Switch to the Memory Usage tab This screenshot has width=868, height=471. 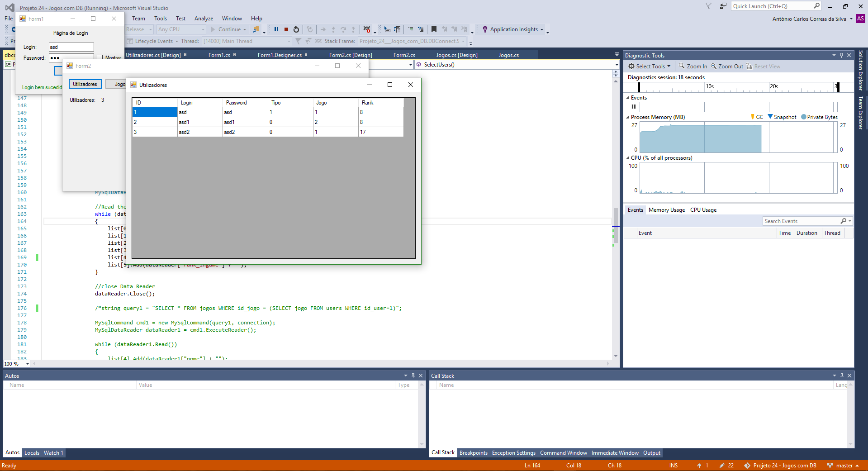[x=667, y=210]
